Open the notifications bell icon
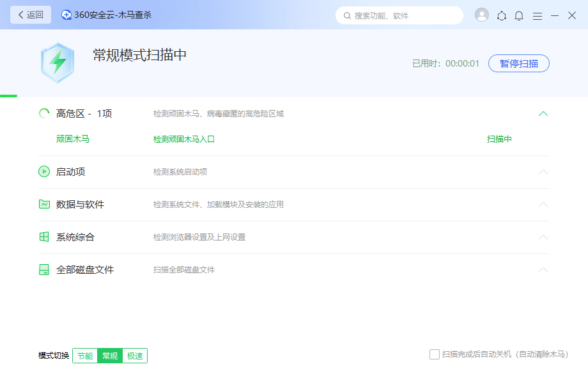 (x=519, y=16)
